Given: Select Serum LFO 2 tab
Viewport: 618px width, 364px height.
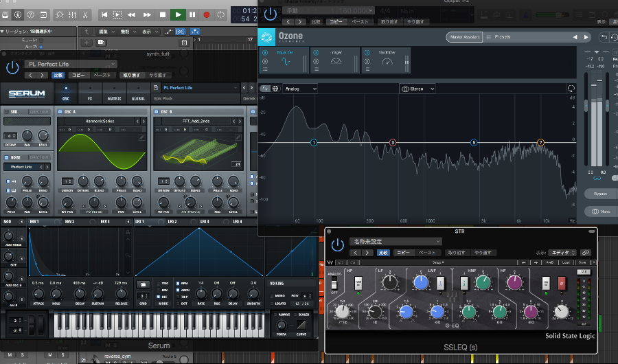Looking at the screenshot, I should pyautogui.click(x=172, y=222).
